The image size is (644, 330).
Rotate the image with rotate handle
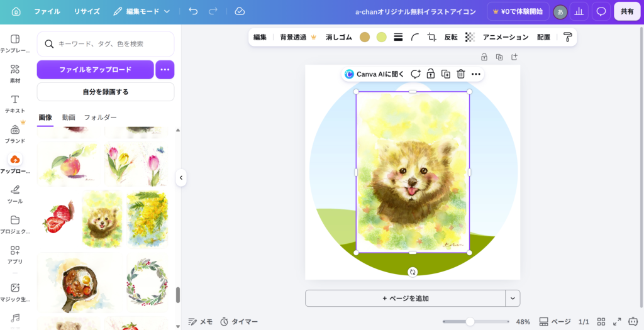pyautogui.click(x=413, y=272)
